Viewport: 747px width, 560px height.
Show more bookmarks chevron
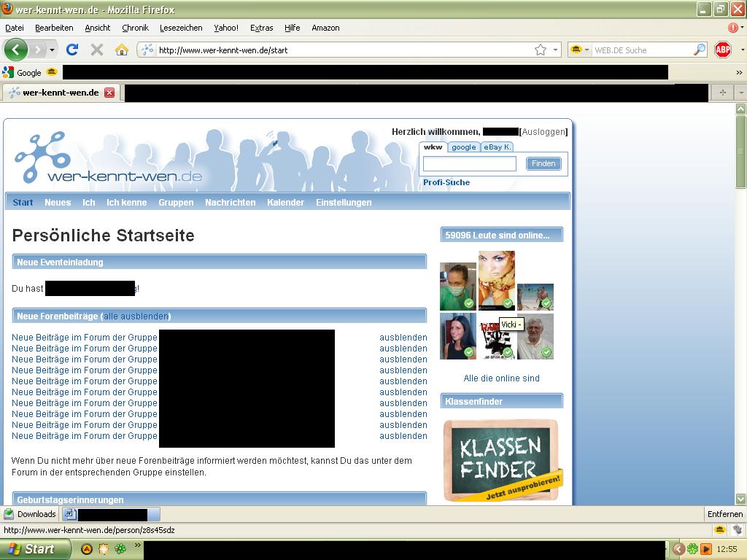coord(739,72)
